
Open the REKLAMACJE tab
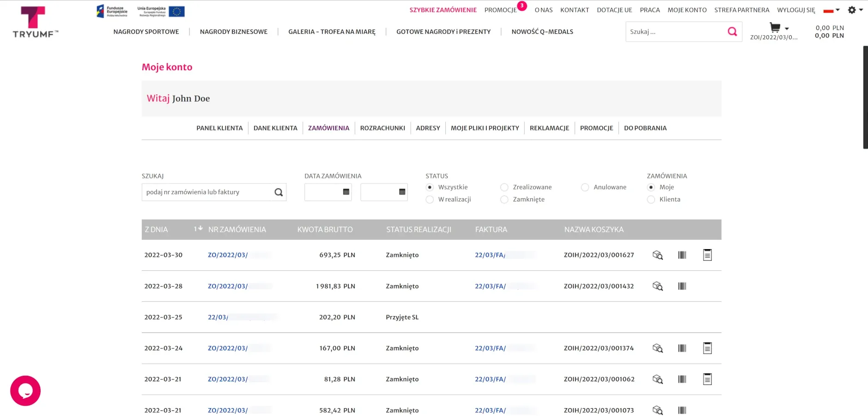(x=549, y=128)
